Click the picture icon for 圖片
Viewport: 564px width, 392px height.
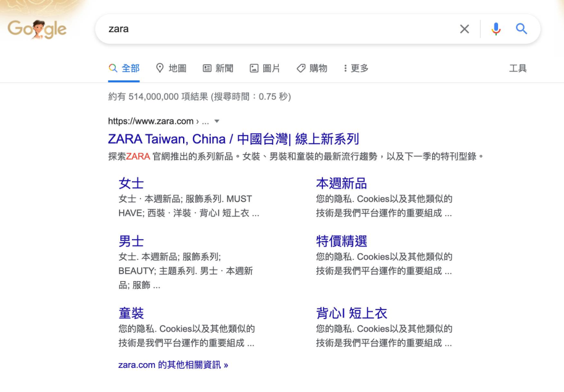tap(254, 68)
